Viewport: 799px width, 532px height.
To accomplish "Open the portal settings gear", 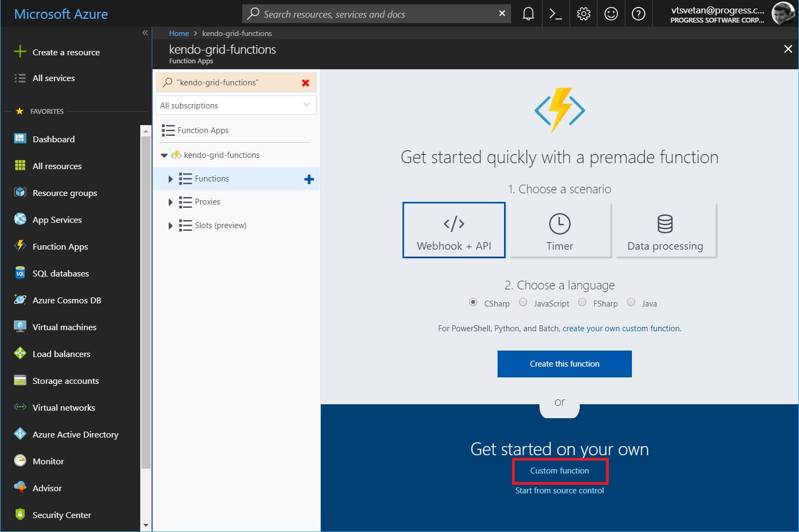I will click(x=584, y=13).
